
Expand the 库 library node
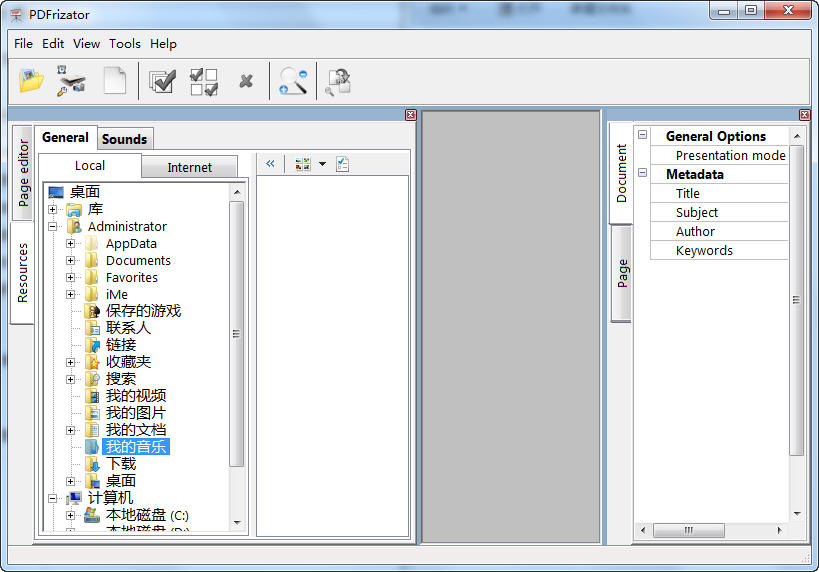(x=52, y=209)
